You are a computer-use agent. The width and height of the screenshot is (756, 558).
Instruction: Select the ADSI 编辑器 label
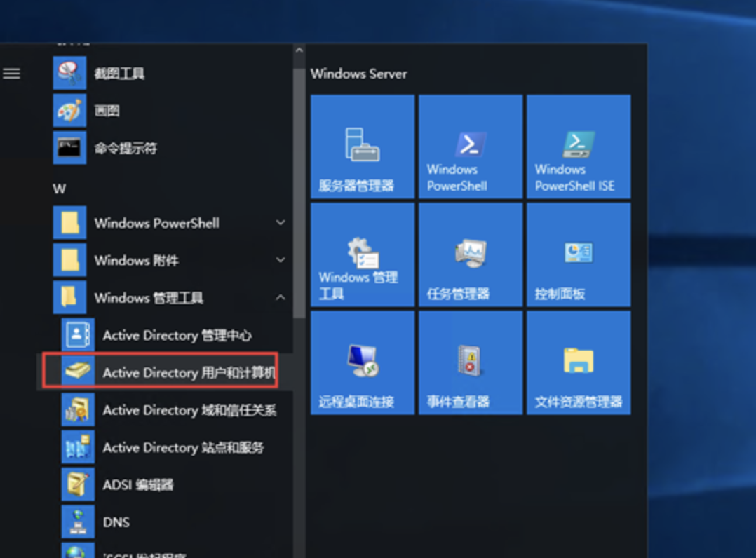[x=138, y=485]
